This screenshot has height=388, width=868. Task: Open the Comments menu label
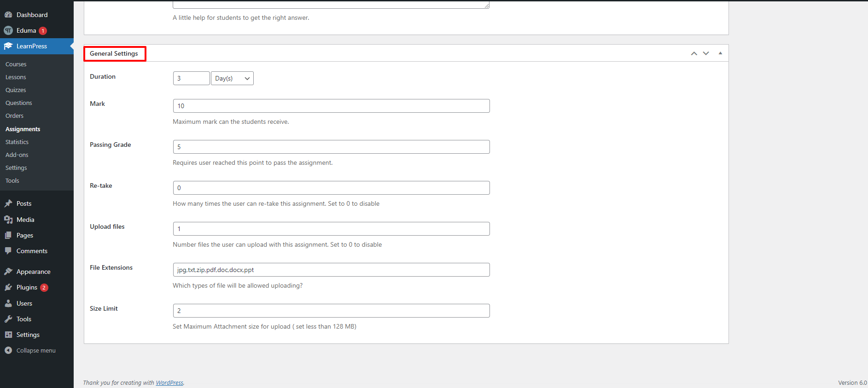(32, 251)
